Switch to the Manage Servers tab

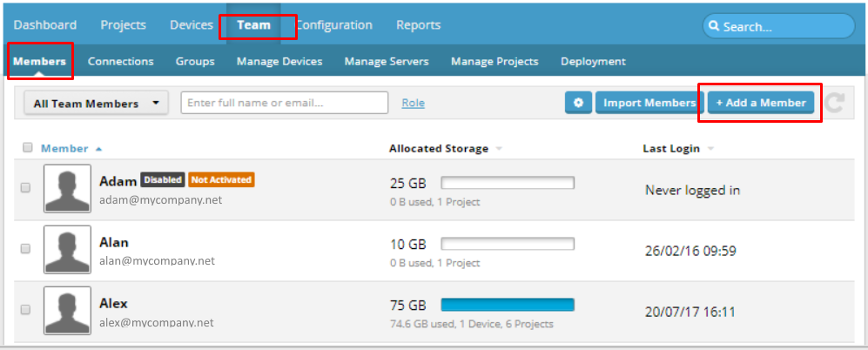pos(387,62)
